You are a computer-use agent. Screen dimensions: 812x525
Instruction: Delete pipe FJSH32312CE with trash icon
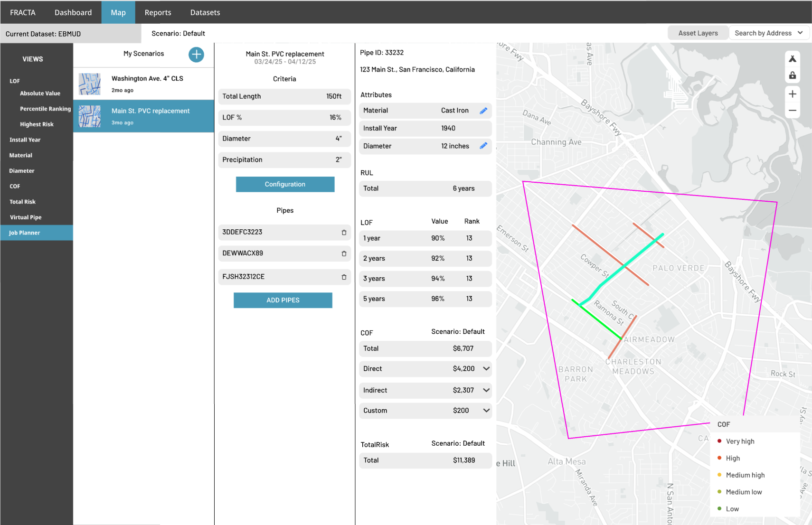pyautogui.click(x=344, y=277)
